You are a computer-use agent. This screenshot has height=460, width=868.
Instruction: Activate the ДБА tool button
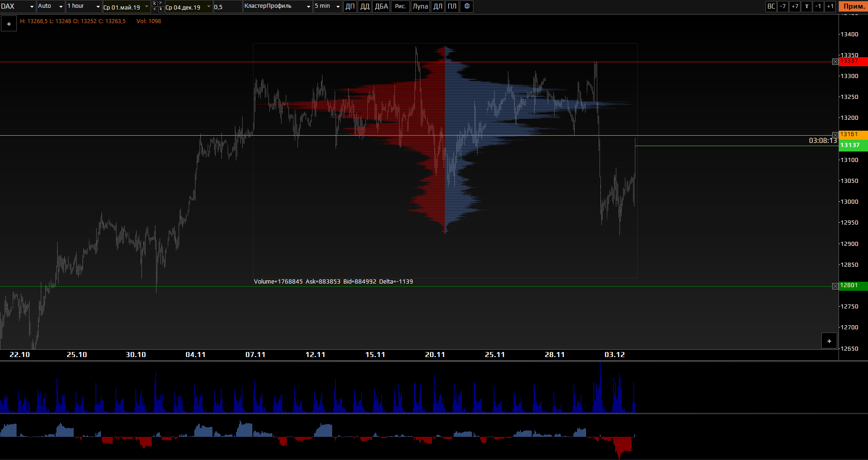pos(381,6)
